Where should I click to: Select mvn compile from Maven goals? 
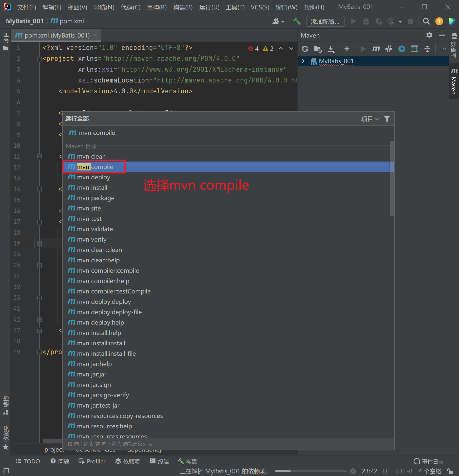[x=229, y=167]
